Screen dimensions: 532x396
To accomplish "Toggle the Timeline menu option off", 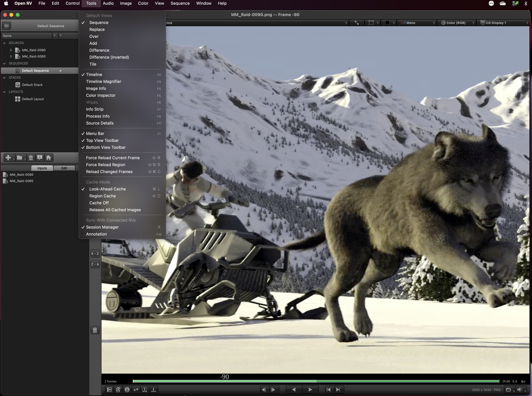I will coord(94,75).
